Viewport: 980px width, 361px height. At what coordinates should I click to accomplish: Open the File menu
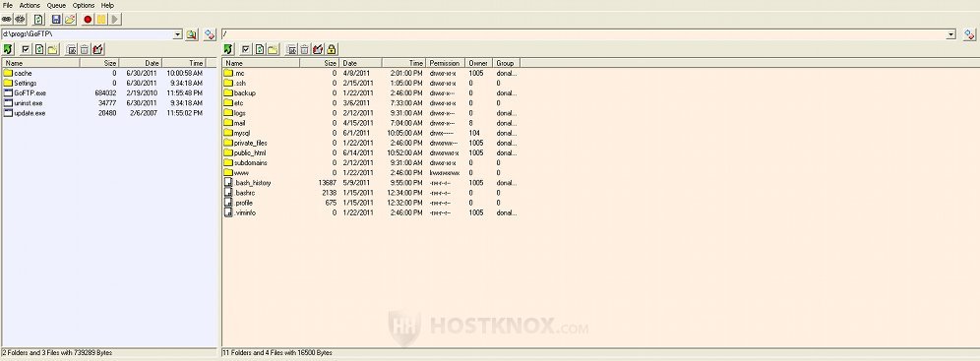point(8,5)
